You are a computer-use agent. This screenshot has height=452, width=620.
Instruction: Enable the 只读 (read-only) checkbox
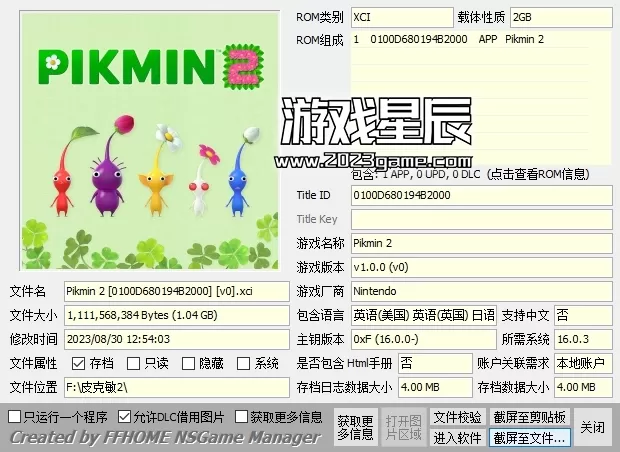pyautogui.click(x=134, y=363)
